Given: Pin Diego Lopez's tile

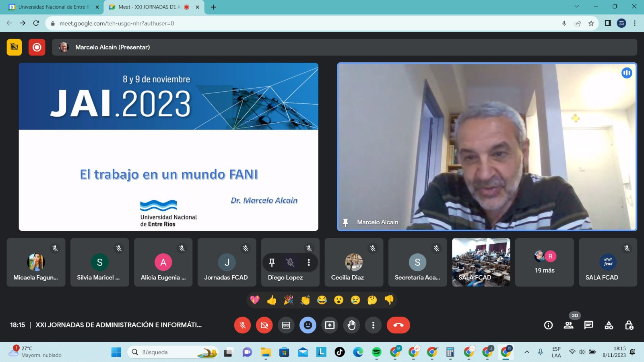Looking at the screenshot, I should click(x=272, y=262).
